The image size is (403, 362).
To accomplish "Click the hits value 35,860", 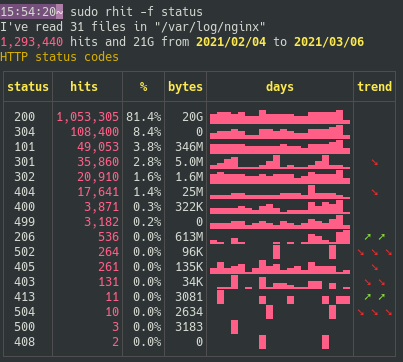I will click(x=98, y=162).
